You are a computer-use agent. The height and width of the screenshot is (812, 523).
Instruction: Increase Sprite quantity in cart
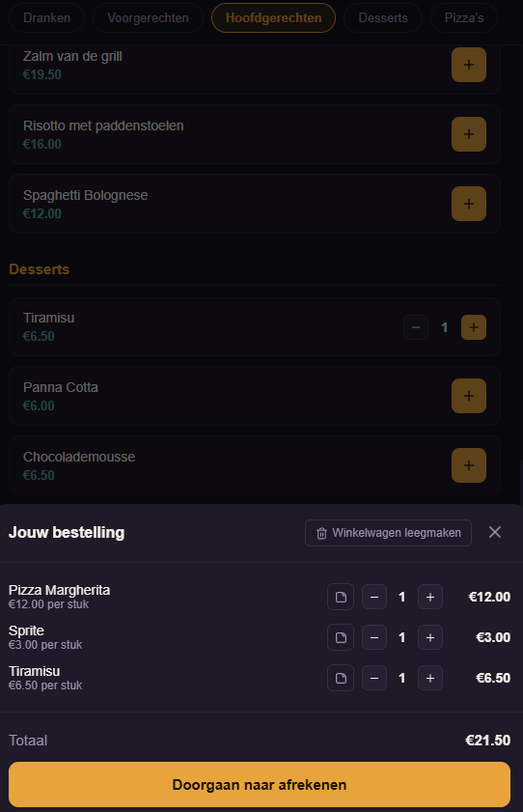(x=430, y=637)
